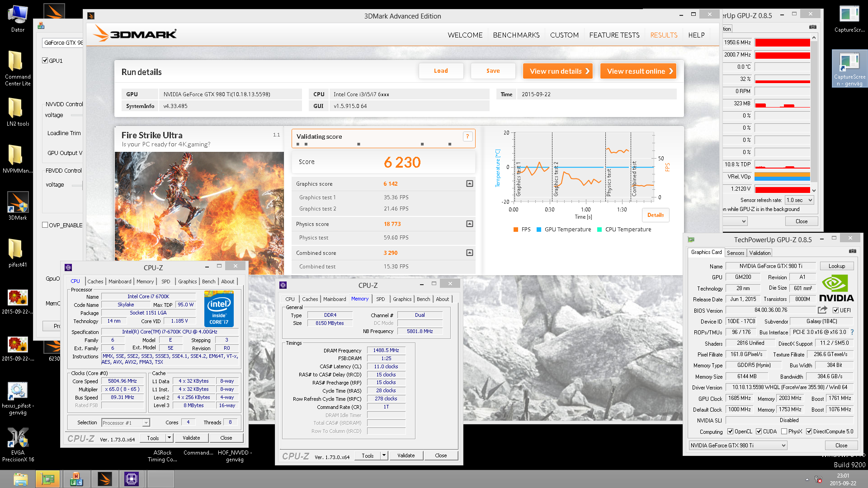The width and height of the screenshot is (868, 488).
Task: Click the FBVDD voltage slider
Action: tap(77, 185)
